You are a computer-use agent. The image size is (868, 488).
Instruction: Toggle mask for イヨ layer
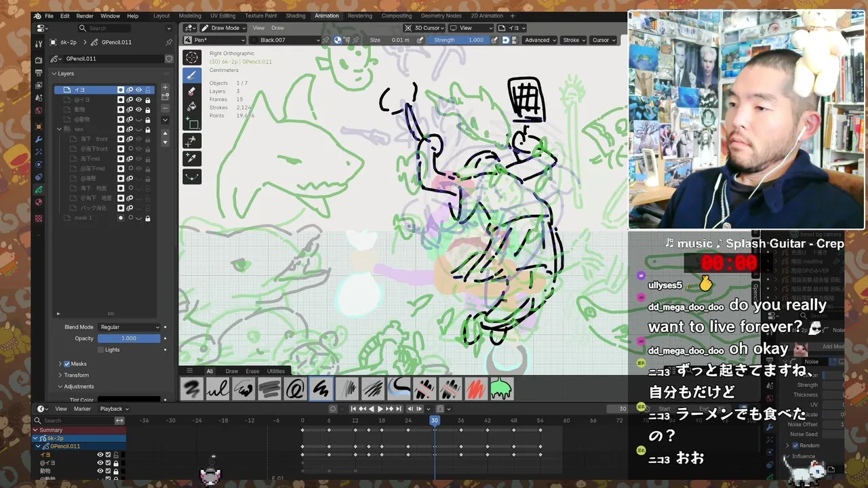click(x=121, y=89)
